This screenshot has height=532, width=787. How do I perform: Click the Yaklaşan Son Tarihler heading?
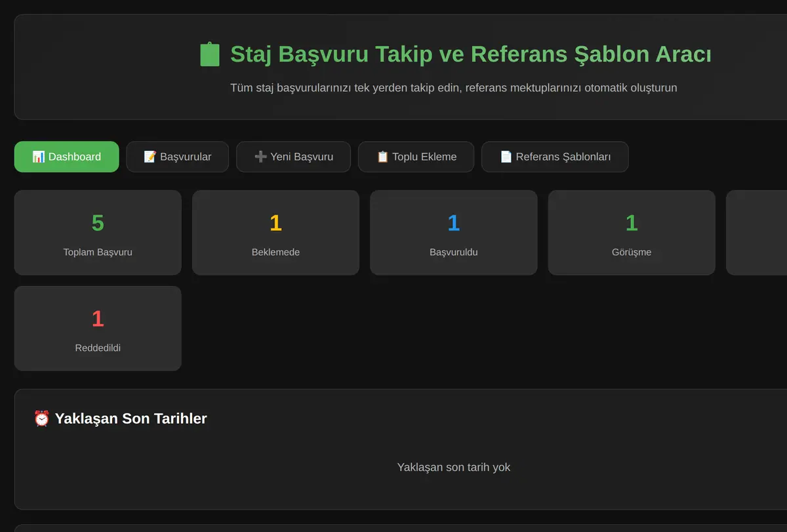(131, 419)
